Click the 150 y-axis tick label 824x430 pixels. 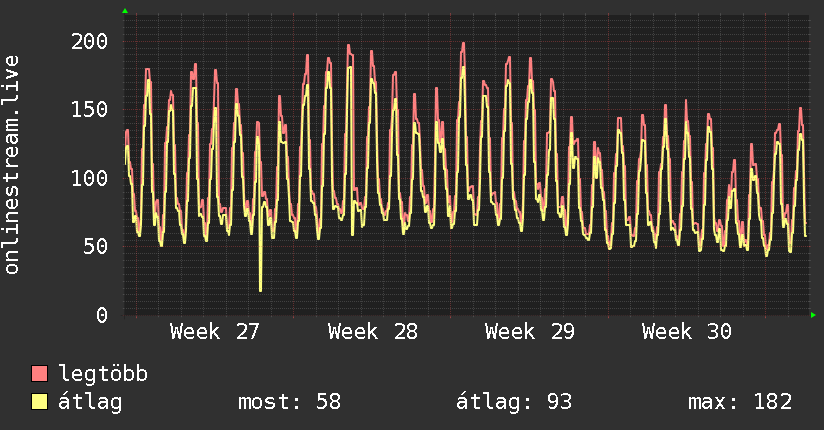click(x=89, y=109)
